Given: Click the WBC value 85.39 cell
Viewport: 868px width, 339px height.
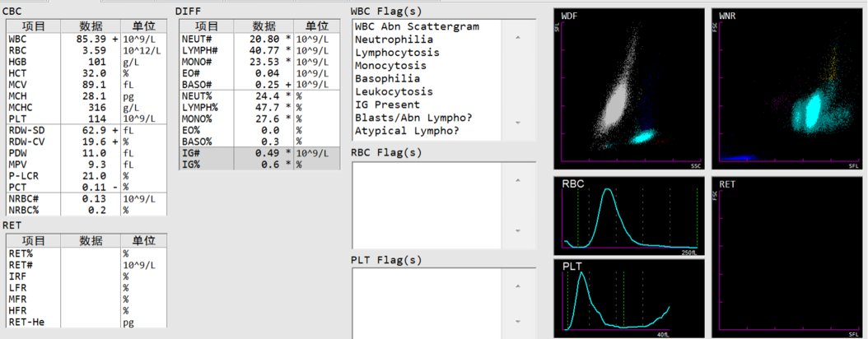Looking at the screenshot, I should click(91, 39).
